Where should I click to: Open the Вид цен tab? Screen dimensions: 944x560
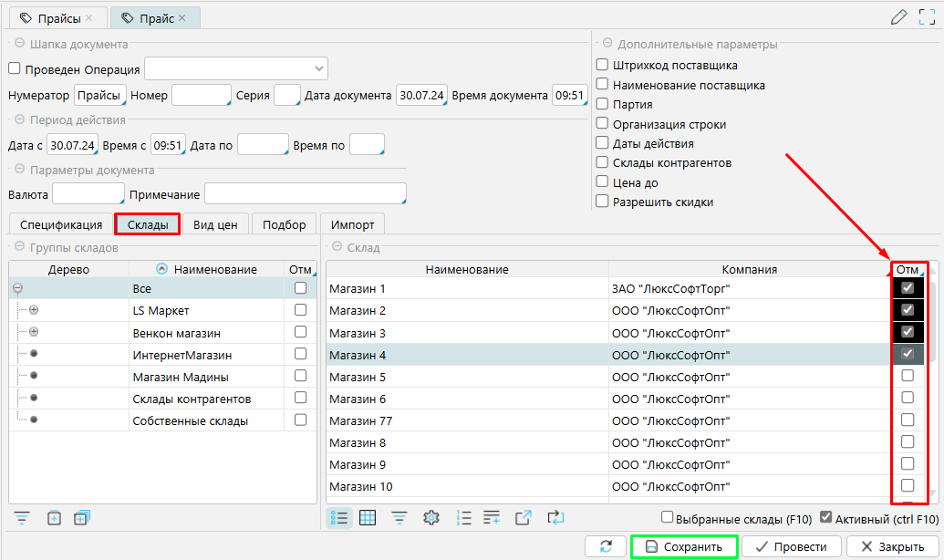[x=215, y=224]
